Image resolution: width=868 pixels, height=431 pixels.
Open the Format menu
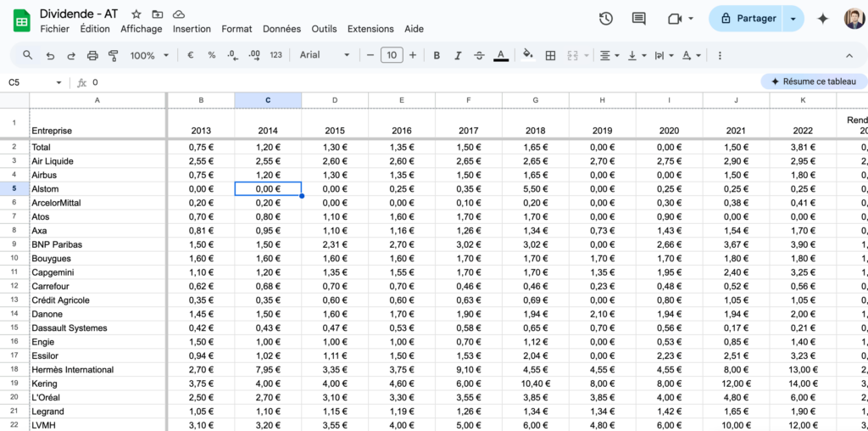tap(236, 29)
